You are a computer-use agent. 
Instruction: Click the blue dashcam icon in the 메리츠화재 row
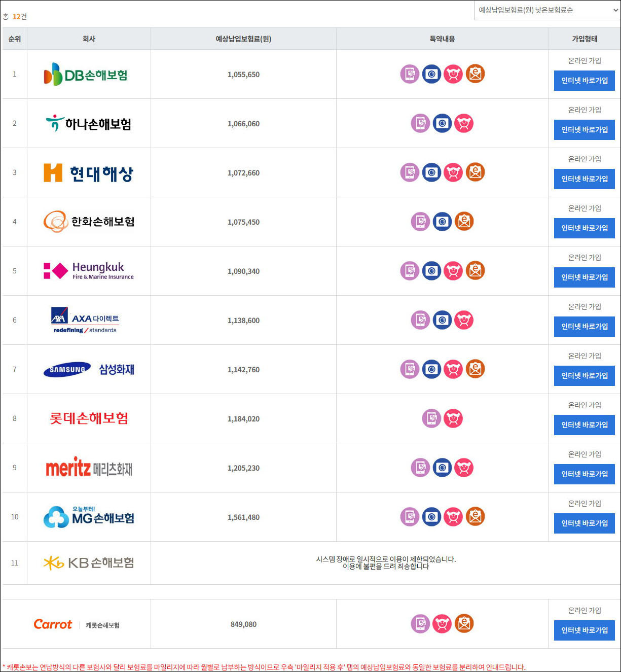click(x=443, y=468)
